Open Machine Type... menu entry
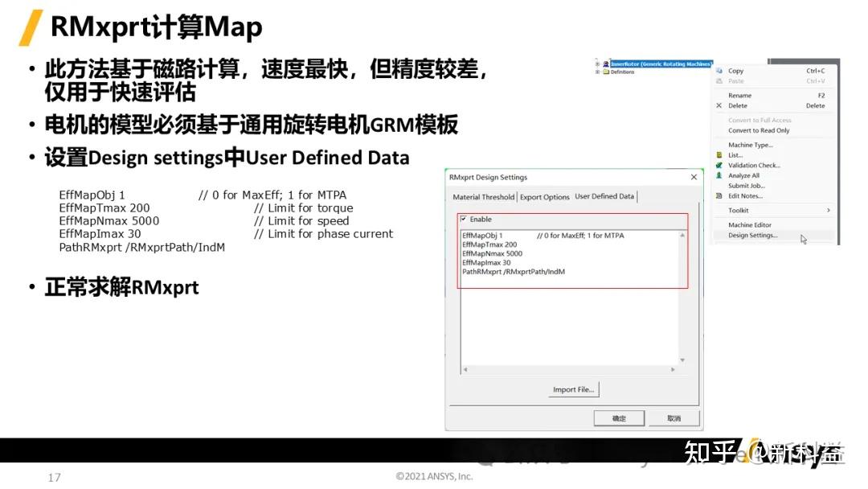 click(x=774, y=145)
